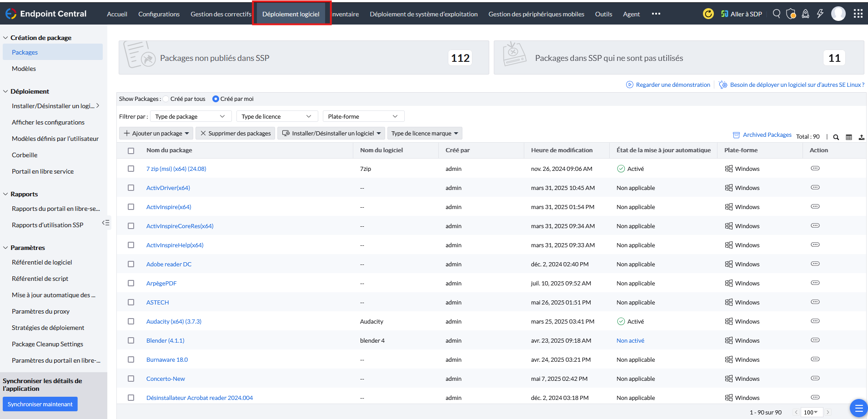
Task: Collapse the sidebar with the arrow icon
Action: pos(106,223)
